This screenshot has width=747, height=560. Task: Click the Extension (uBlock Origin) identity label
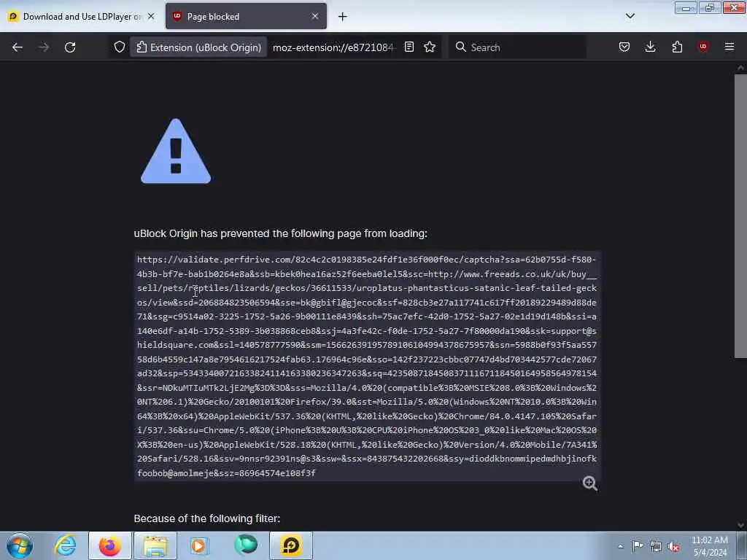click(x=198, y=47)
